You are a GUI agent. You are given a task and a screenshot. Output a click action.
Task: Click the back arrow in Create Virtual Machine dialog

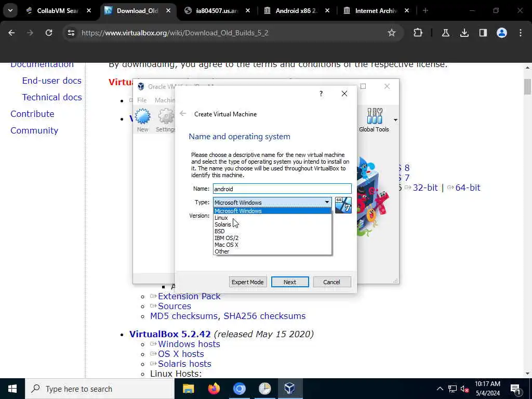click(x=183, y=114)
